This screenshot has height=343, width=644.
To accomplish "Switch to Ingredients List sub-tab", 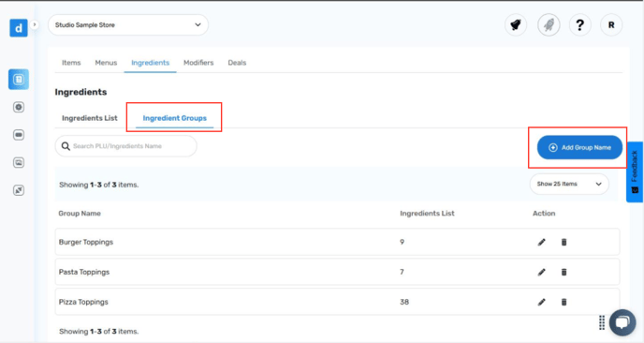I will pyautogui.click(x=90, y=118).
